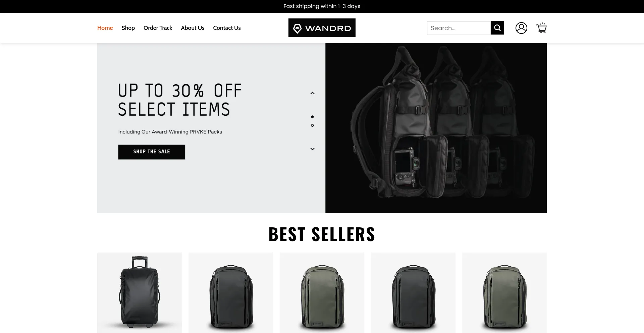644x333 pixels.
Task: Open the user account icon
Action: (521, 28)
